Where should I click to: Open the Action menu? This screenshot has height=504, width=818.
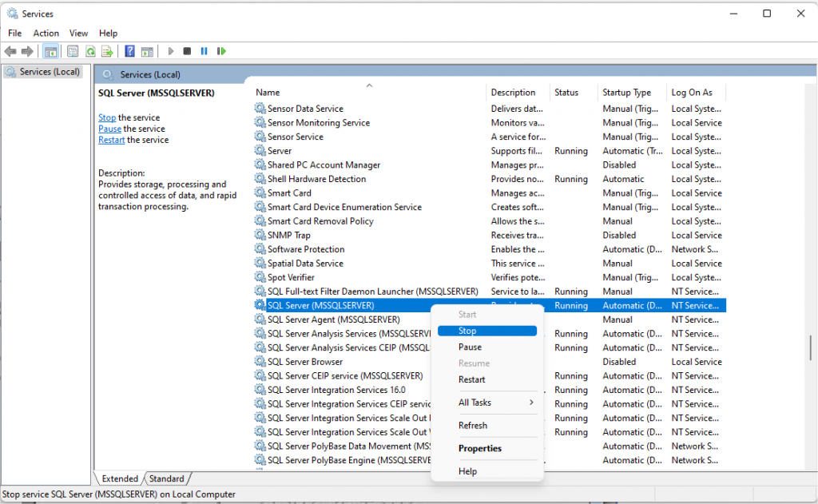(x=46, y=33)
